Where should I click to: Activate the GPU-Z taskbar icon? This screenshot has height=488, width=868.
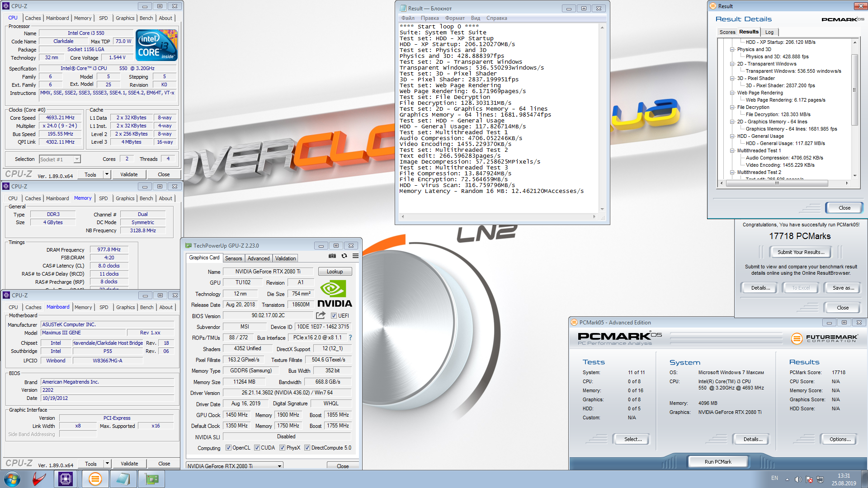tap(152, 479)
